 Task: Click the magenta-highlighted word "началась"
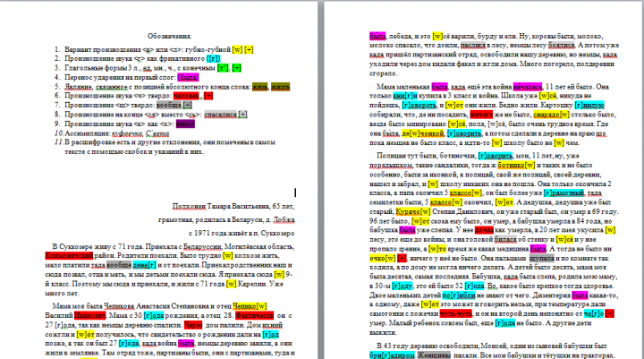(x=528, y=87)
